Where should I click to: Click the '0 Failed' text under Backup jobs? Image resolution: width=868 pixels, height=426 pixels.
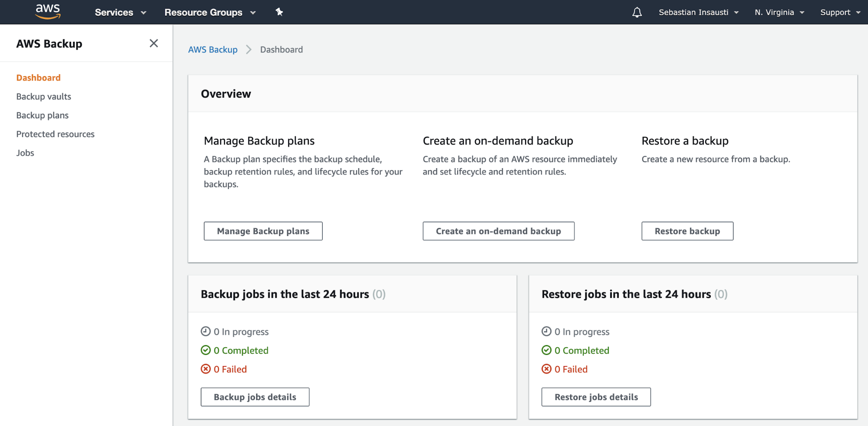point(230,369)
